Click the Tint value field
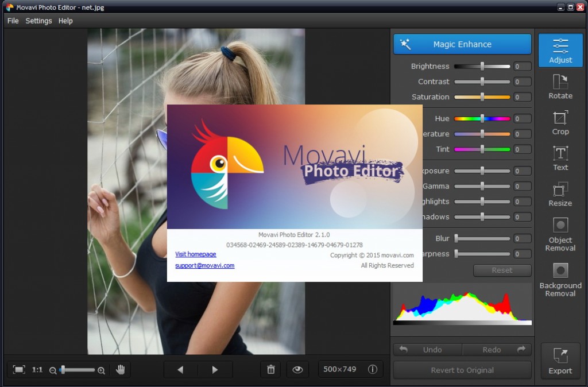588x387 pixels. point(522,149)
